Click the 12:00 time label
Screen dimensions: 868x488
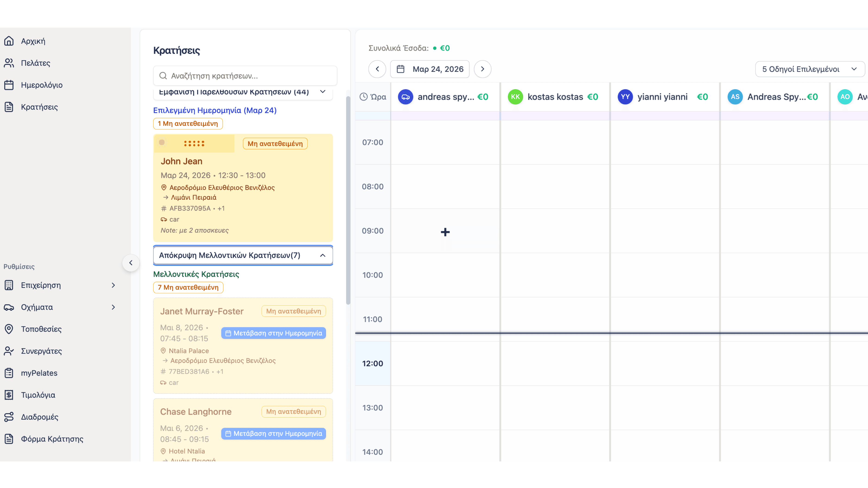tap(373, 364)
